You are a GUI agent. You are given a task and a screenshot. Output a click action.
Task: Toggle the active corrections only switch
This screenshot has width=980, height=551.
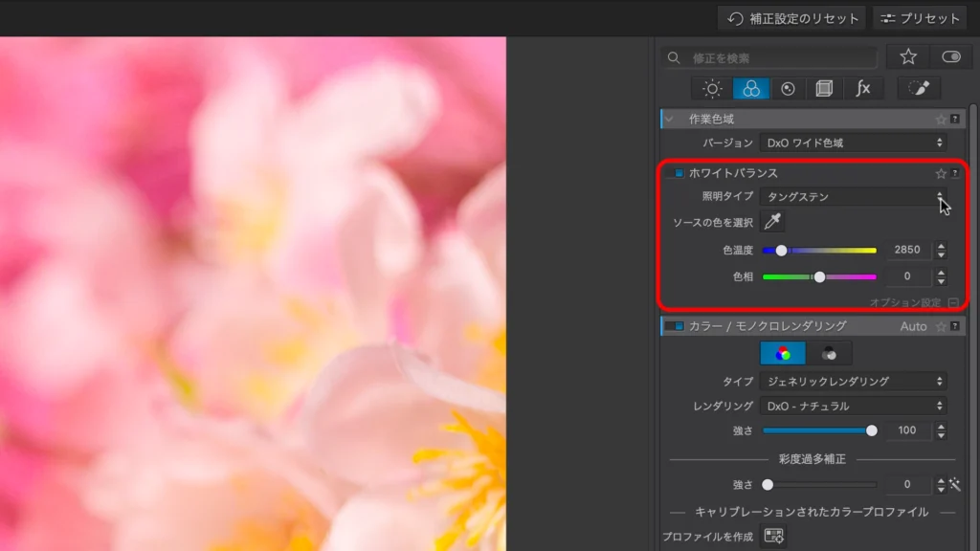[950, 57]
